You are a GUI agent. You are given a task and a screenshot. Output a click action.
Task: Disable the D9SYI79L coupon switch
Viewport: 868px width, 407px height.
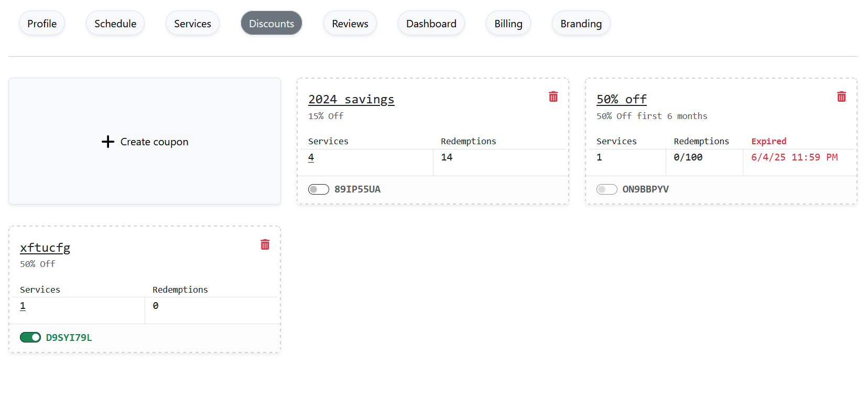30,337
